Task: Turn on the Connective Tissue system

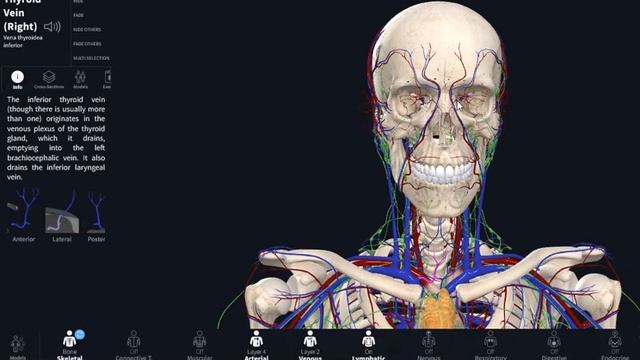Action: tap(133, 345)
